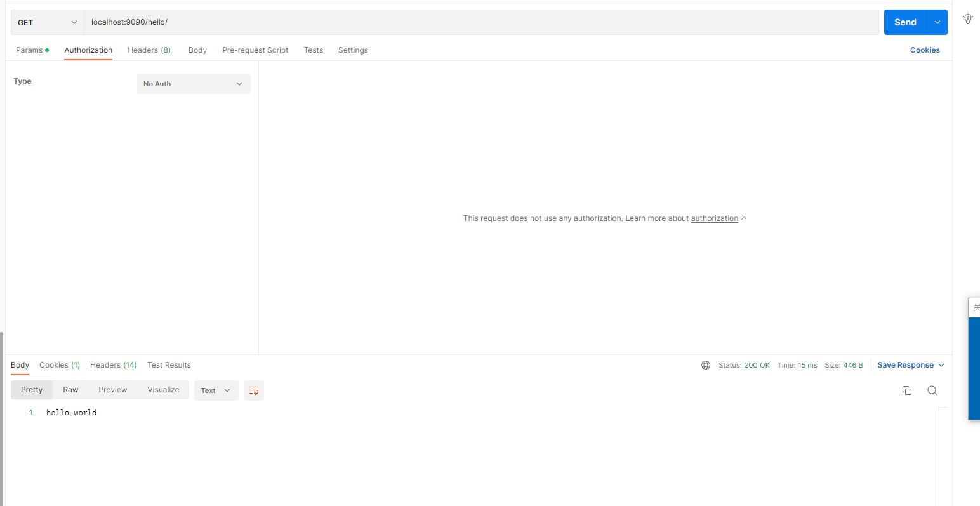Expand the Send button arrow options

click(937, 22)
